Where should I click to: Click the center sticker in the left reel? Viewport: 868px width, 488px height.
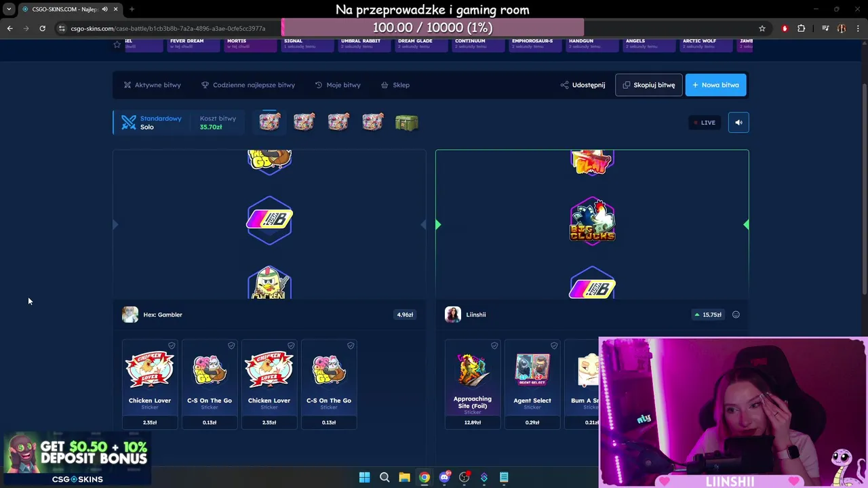pyautogui.click(x=269, y=220)
